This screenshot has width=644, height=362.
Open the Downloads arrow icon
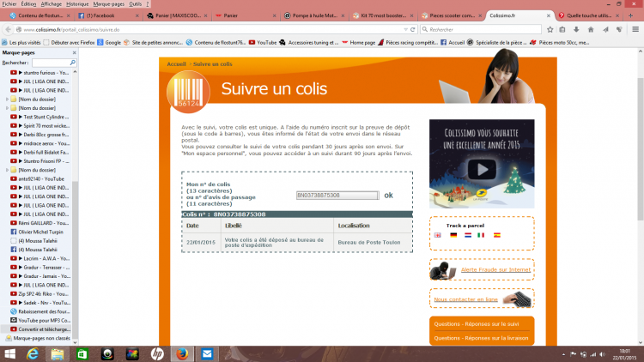[576, 29]
